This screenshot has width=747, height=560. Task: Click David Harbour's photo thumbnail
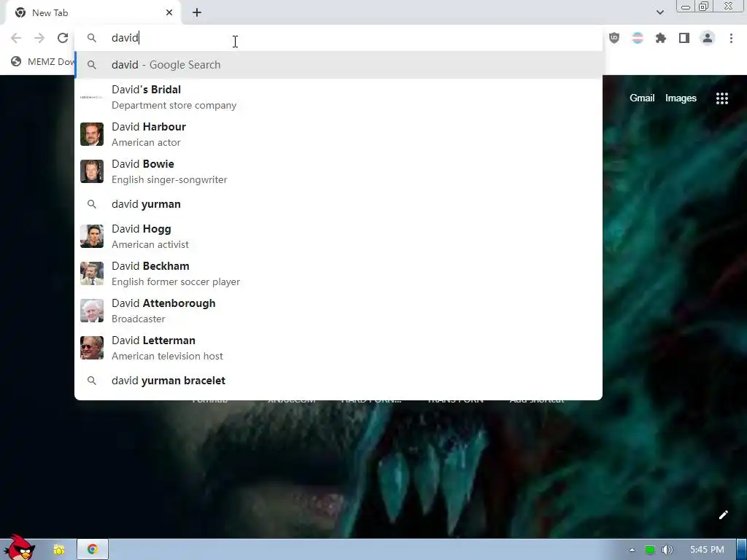pyautogui.click(x=92, y=134)
